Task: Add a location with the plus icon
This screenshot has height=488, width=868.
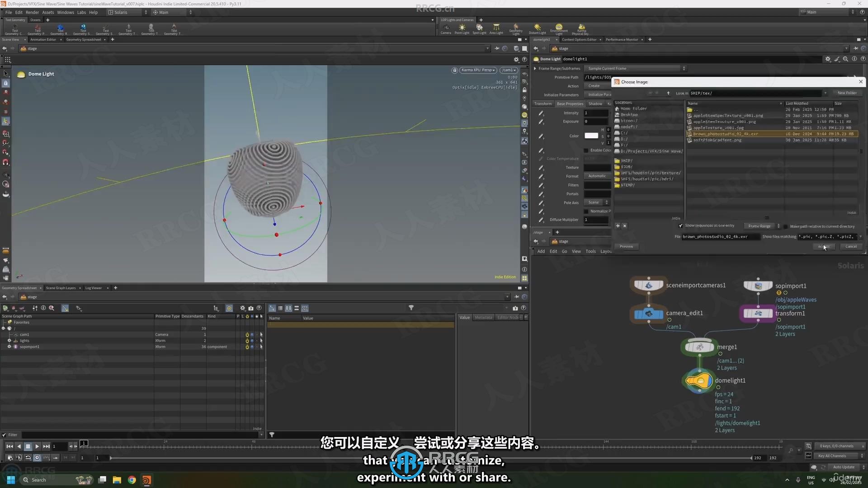Action: (618, 226)
